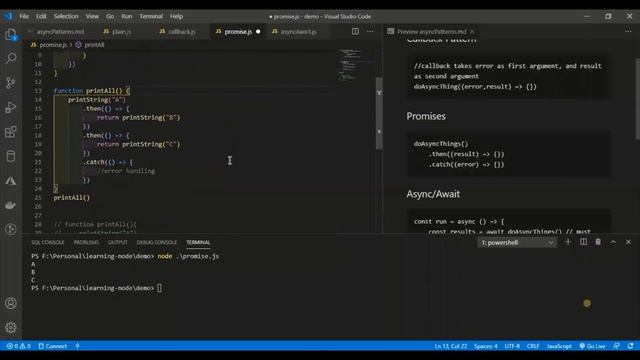This screenshot has width=640, height=360.
Task: Click the printAll() call on line 25
Action: pyautogui.click(x=71, y=198)
